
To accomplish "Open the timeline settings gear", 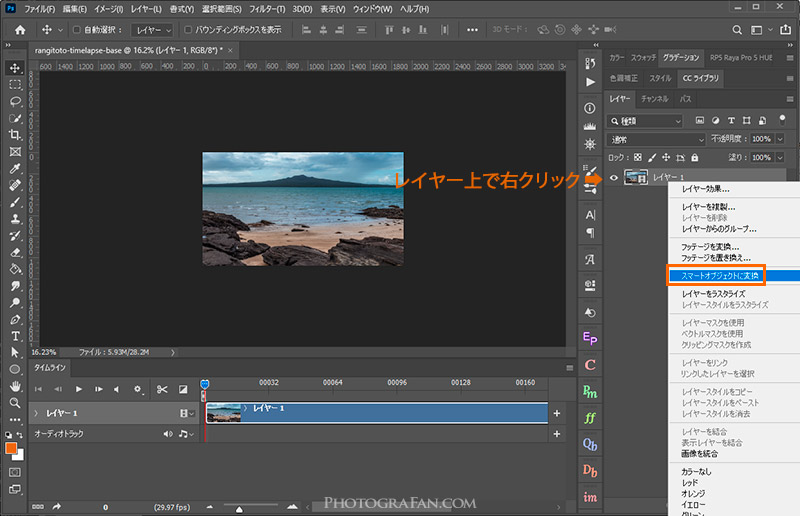I will (x=138, y=389).
